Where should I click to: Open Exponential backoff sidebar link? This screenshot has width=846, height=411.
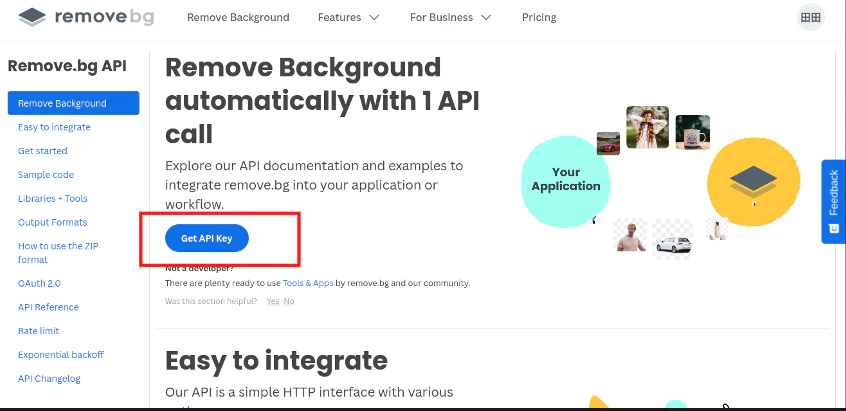(61, 354)
